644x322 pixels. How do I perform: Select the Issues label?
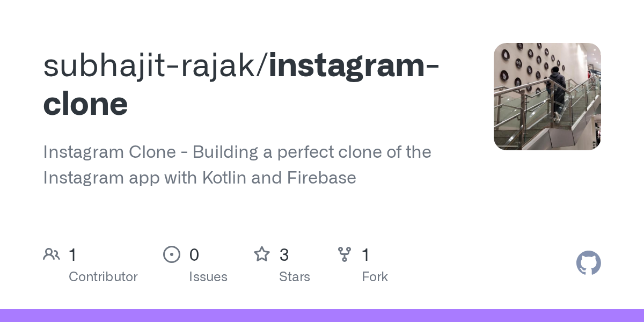(x=208, y=277)
